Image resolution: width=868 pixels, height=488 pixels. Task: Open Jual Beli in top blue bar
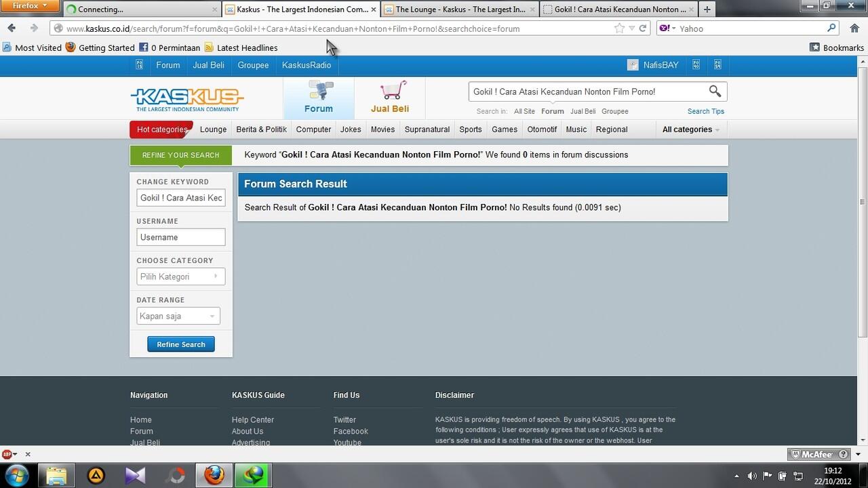click(x=208, y=65)
